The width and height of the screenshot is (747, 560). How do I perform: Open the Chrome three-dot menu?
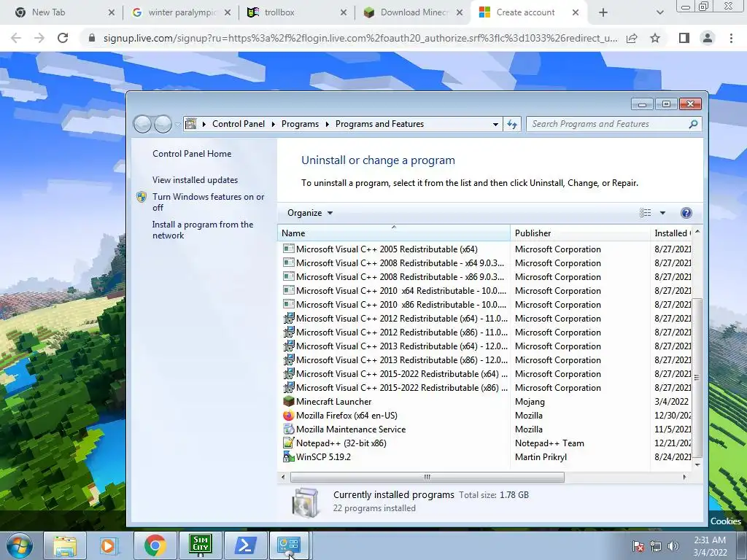click(x=731, y=38)
